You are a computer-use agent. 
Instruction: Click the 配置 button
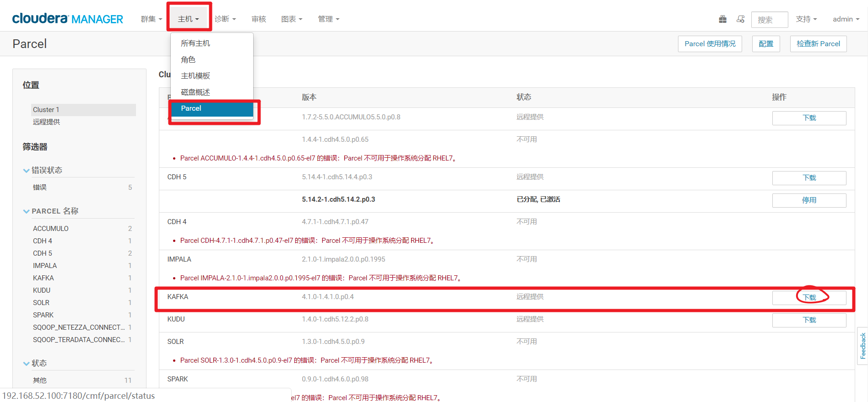click(766, 44)
